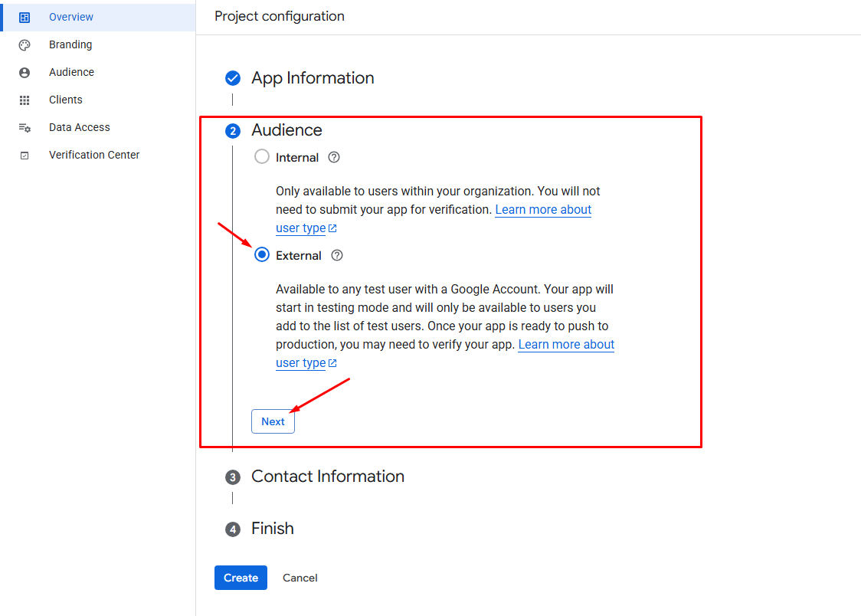Open the Branding menu item
Viewport: 861px width, 616px height.
[x=98, y=44]
